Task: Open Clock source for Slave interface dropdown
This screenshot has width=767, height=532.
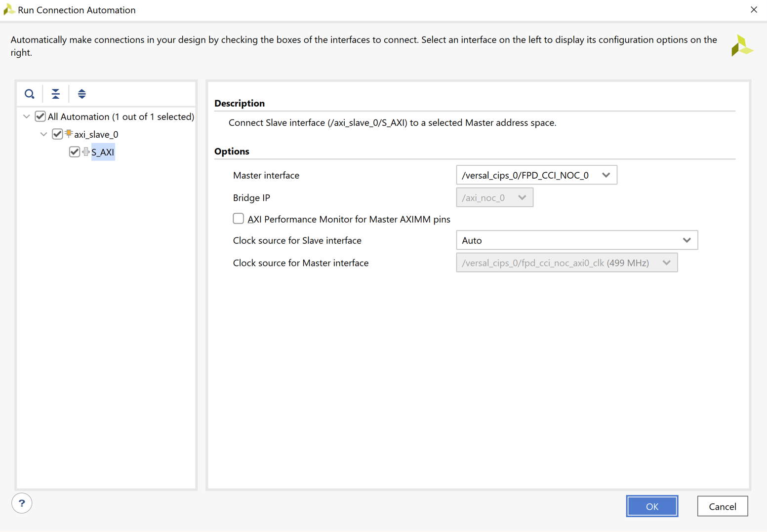Action: (x=576, y=240)
